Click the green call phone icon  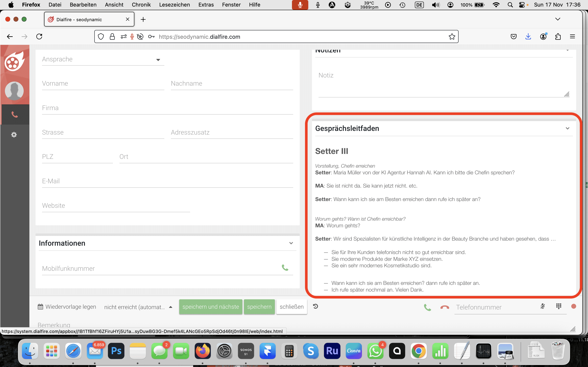pyautogui.click(x=427, y=307)
